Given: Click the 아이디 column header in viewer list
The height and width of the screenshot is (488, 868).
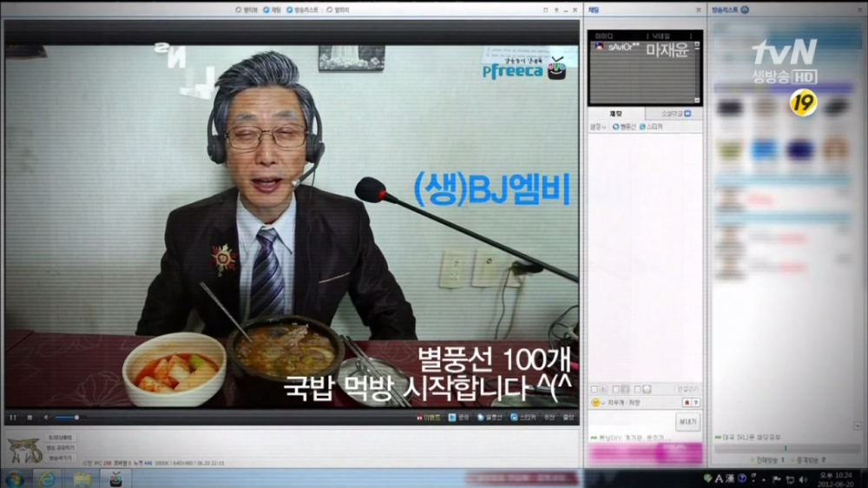Looking at the screenshot, I should tap(603, 36).
